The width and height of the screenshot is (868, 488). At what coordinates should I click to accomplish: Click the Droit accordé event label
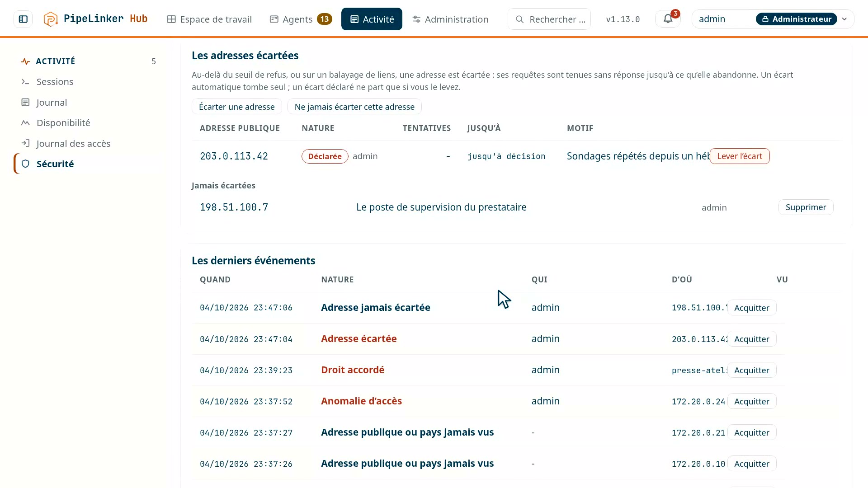coord(353,370)
